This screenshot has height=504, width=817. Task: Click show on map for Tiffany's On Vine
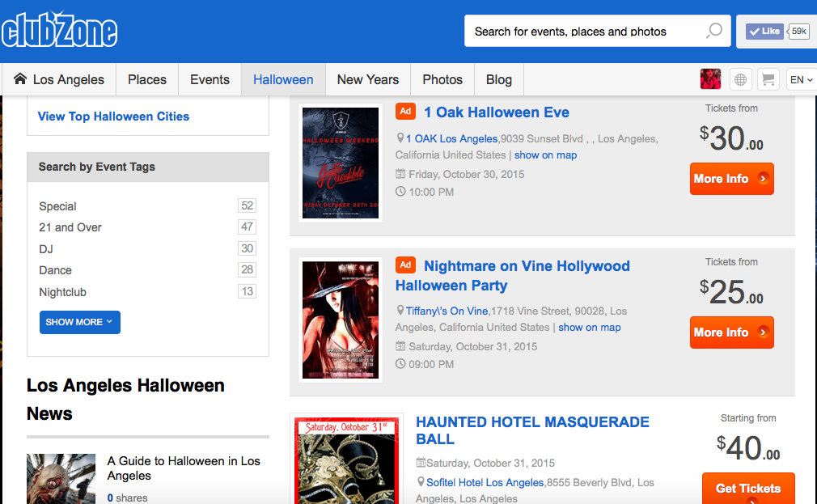[x=590, y=328]
